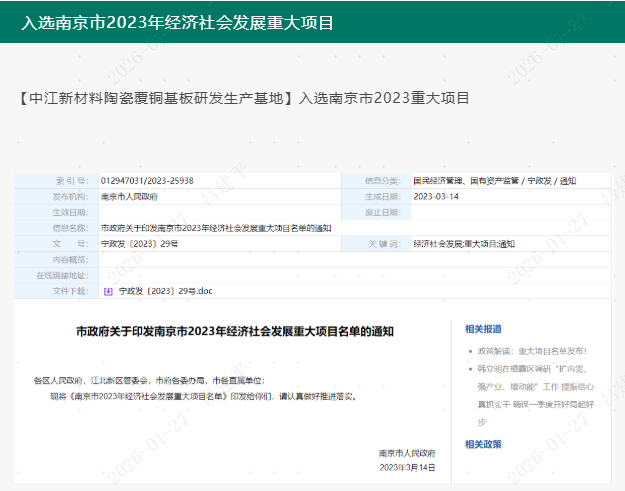Click the salutation line 各区人民政府，江北新区管委会
Viewport: 625px width, 491px height.
149,381
